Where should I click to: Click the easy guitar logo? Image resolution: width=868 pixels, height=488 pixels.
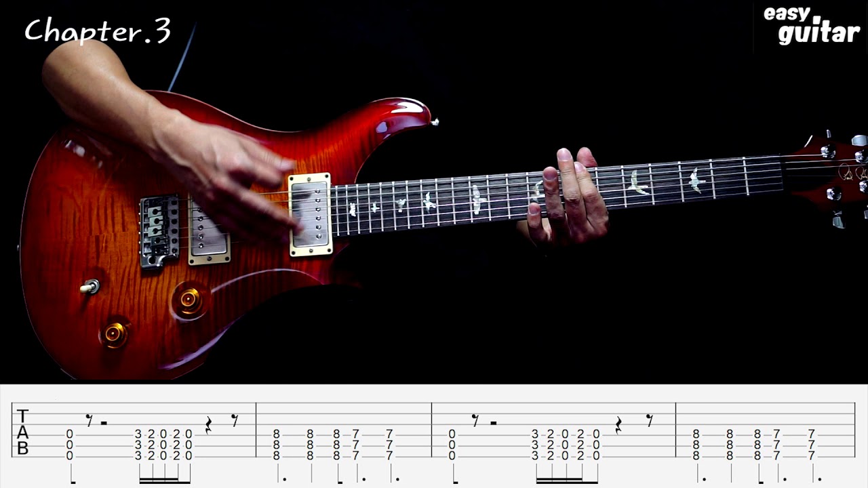[811, 25]
